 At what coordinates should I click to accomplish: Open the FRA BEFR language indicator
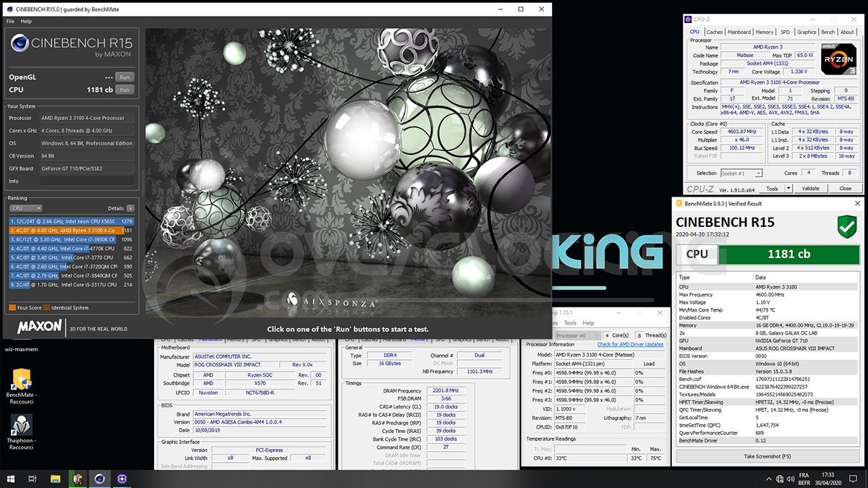[x=803, y=478]
